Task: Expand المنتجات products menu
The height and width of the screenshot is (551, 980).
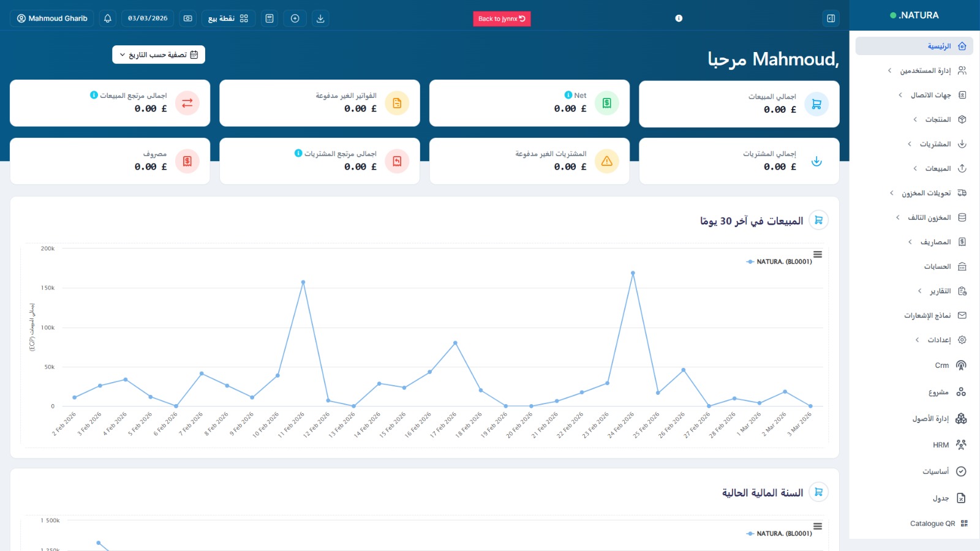Action: click(914, 119)
